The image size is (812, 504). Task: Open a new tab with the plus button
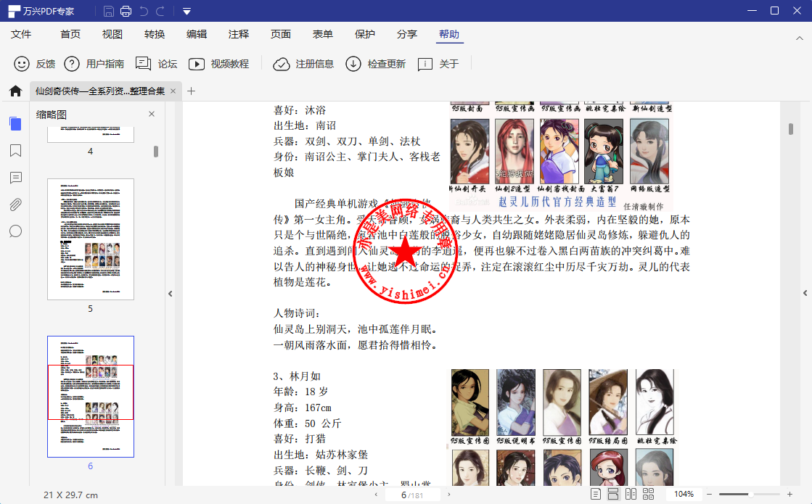click(191, 91)
